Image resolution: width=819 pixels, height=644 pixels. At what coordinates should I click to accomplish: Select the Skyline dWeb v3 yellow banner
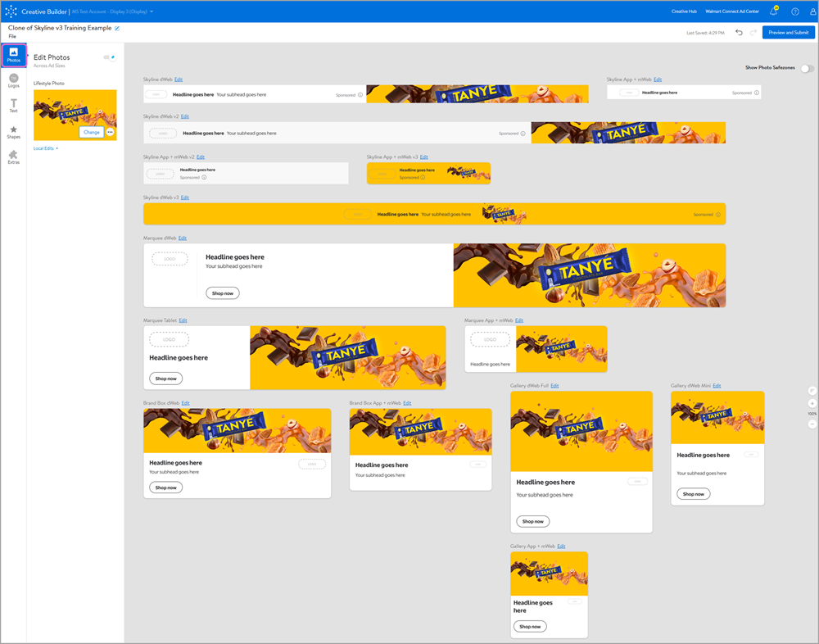(435, 215)
